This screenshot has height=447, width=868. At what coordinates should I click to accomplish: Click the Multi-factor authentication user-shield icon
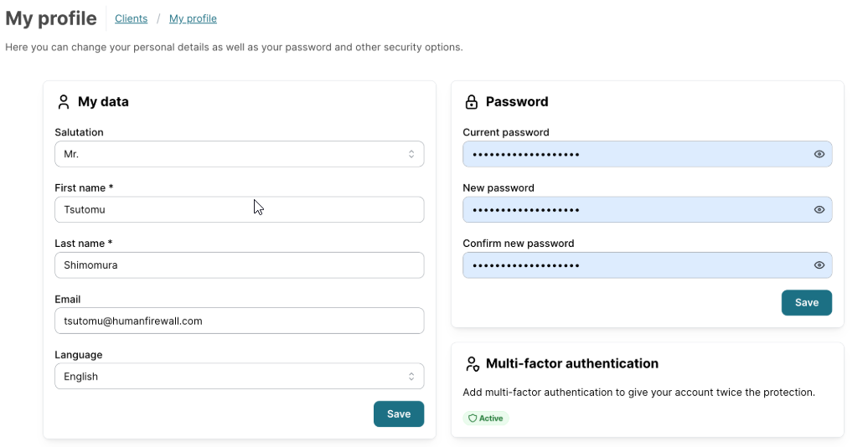471,364
